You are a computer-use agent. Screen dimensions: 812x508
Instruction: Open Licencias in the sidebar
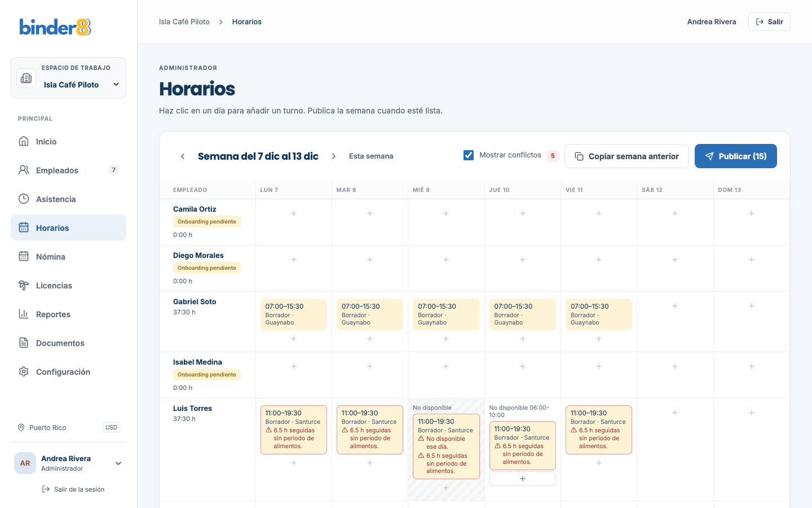click(x=68, y=285)
